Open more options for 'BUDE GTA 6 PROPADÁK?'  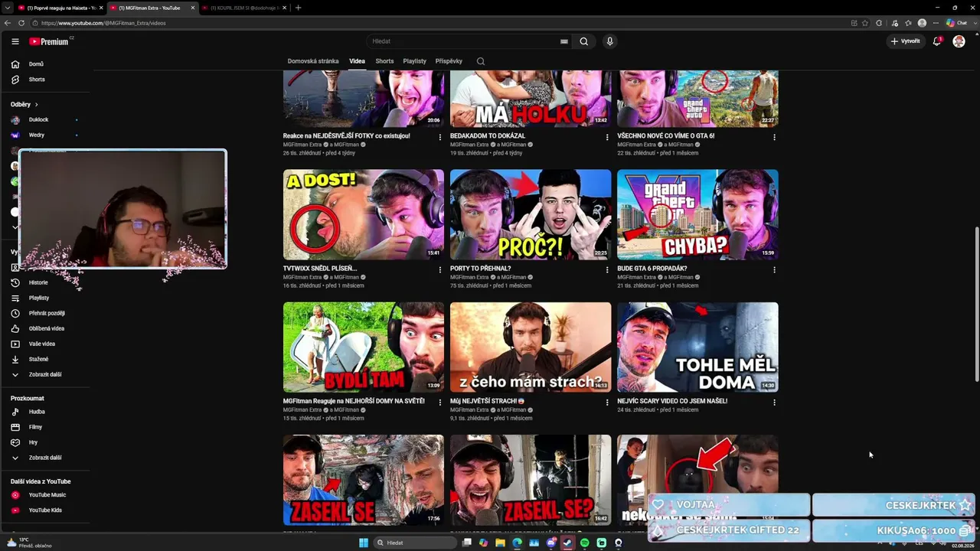[774, 269]
